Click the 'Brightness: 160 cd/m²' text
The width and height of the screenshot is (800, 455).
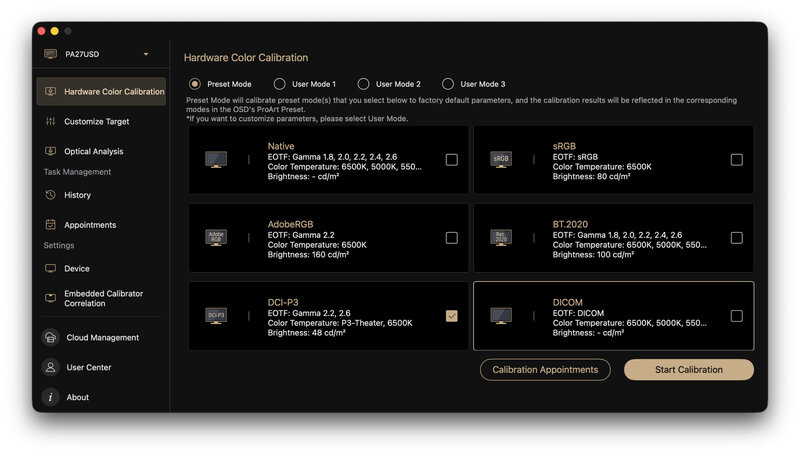point(308,255)
